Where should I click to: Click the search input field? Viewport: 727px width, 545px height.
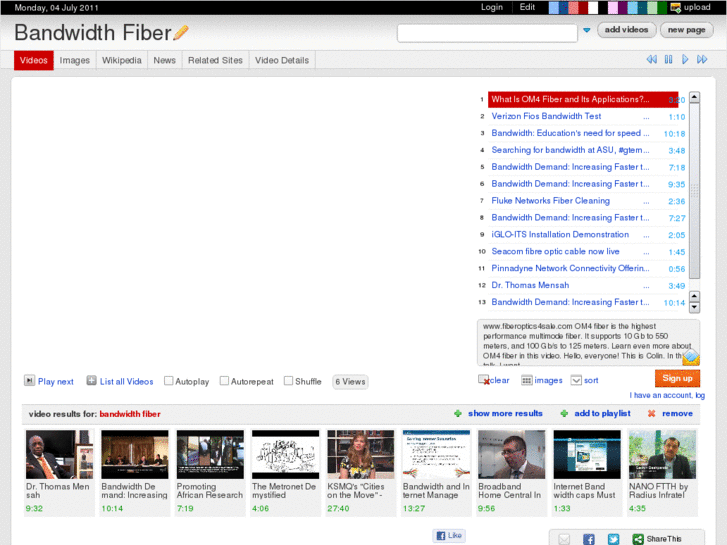click(x=487, y=33)
